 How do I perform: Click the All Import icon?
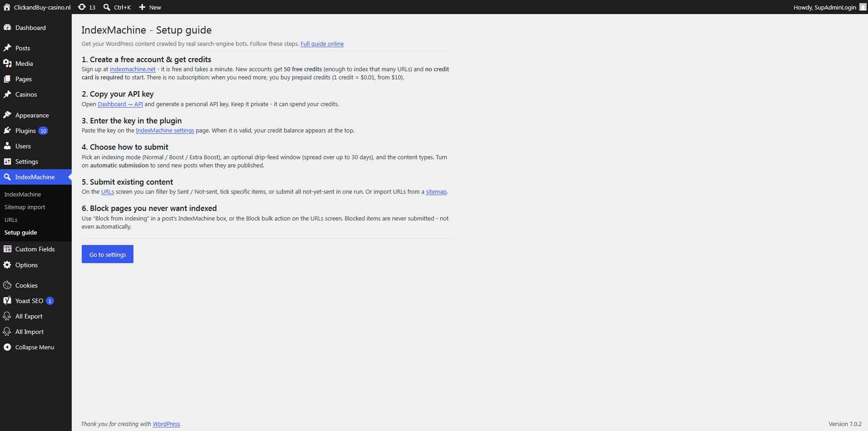(7, 331)
